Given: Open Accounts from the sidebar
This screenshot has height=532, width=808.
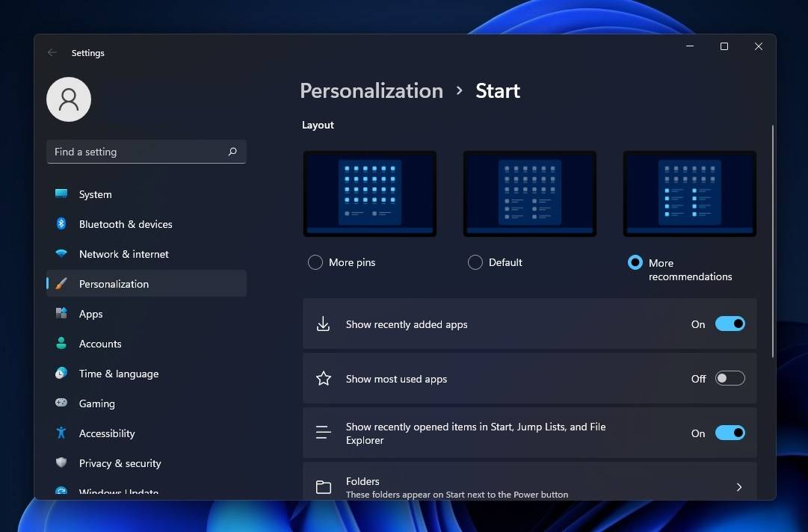Looking at the screenshot, I should click(x=61, y=343).
